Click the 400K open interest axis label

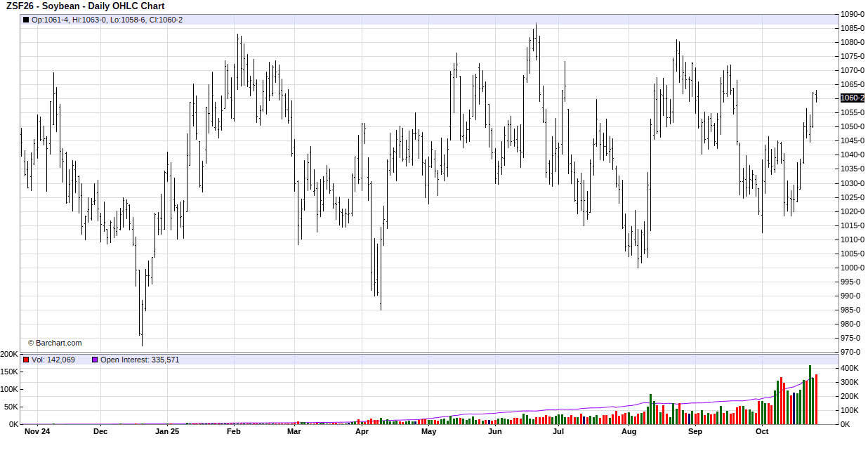point(850,368)
